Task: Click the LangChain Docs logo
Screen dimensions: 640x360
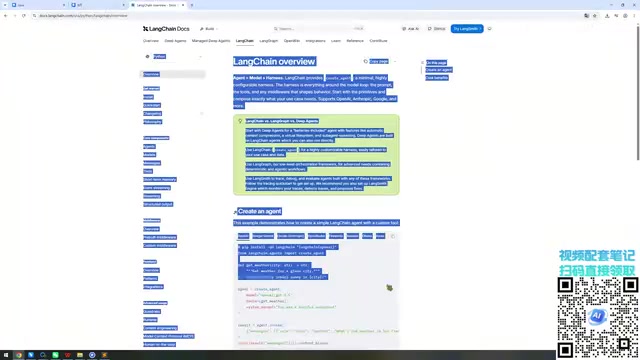Action: [x=166, y=29]
